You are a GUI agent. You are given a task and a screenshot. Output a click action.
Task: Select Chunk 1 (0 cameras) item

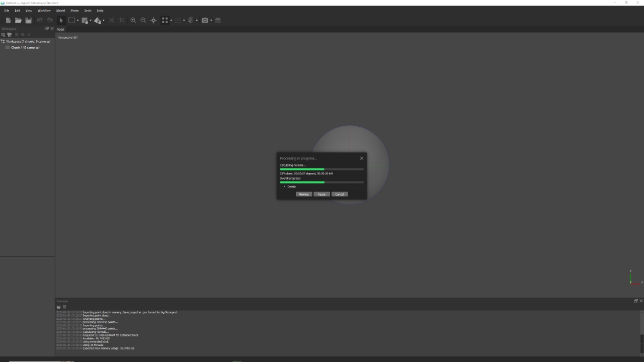(23, 47)
